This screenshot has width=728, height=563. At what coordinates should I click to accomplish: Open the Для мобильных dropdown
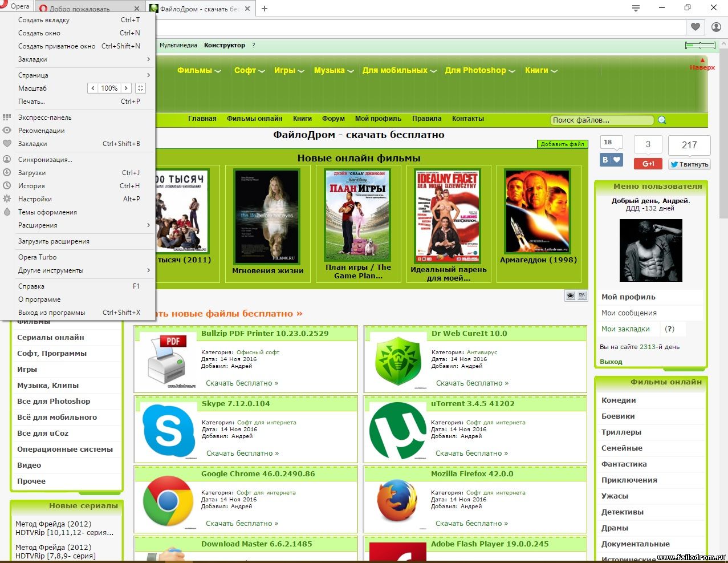click(x=400, y=70)
